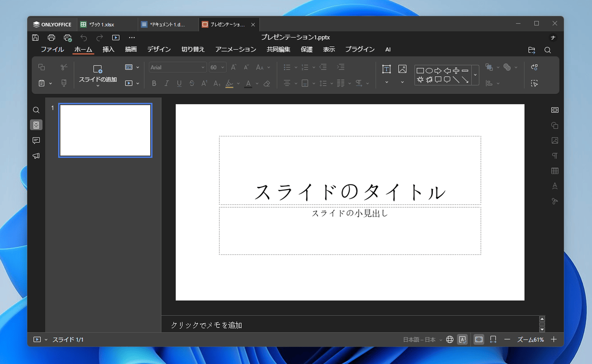The height and width of the screenshot is (364, 592).
Task: Open Image settings icon in the right sidebar
Action: pos(555,141)
